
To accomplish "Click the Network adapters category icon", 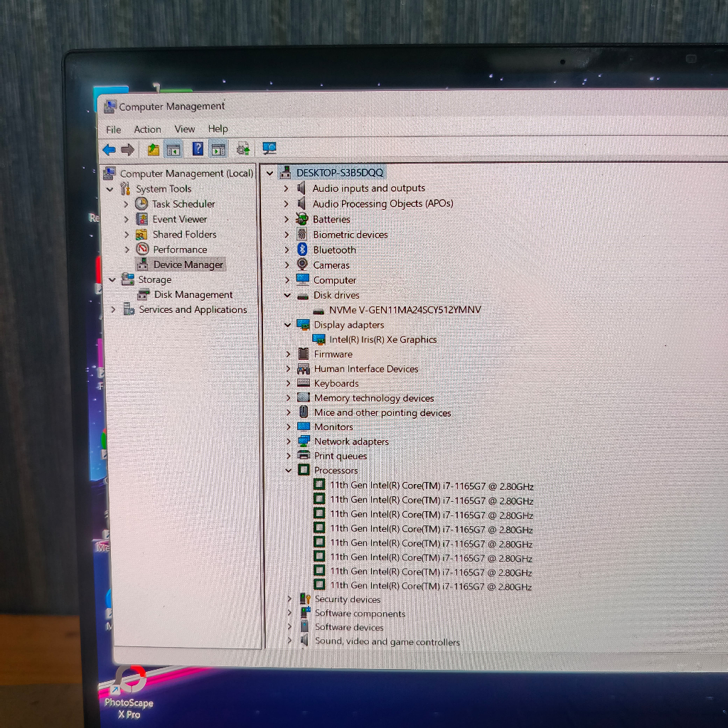I will click(304, 441).
